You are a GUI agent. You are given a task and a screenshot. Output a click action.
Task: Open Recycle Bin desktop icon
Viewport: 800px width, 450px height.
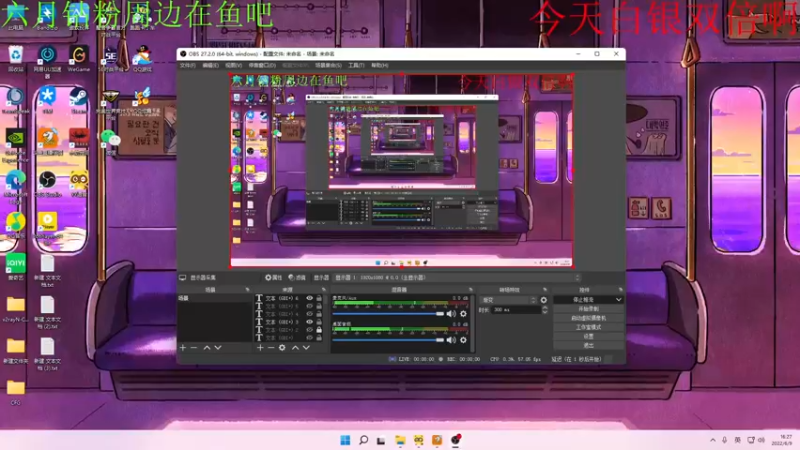click(x=15, y=58)
